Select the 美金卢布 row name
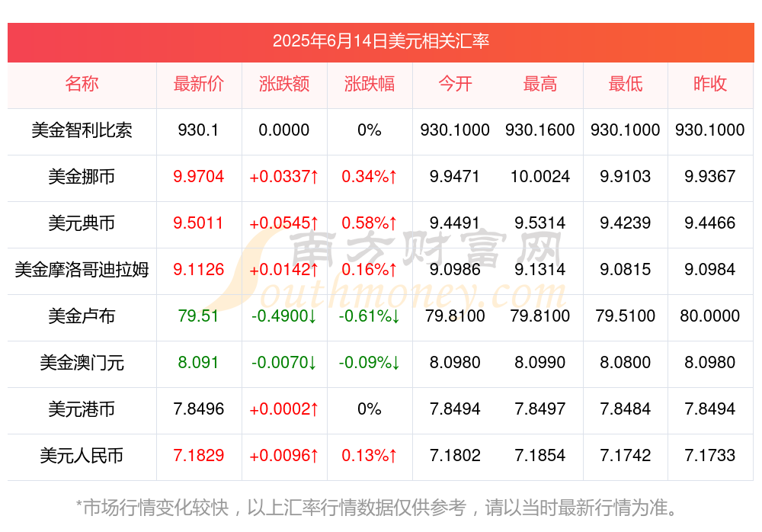The width and height of the screenshot is (762, 532). coord(82,316)
